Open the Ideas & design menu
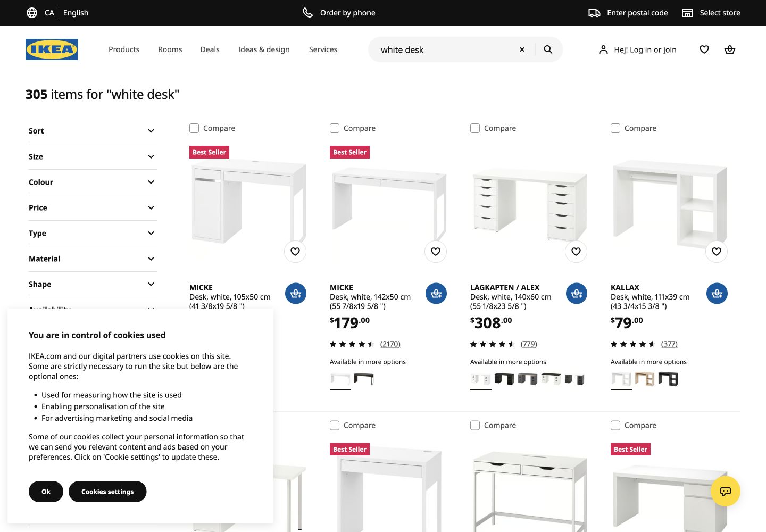The width and height of the screenshot is (766, 532). 264,49
